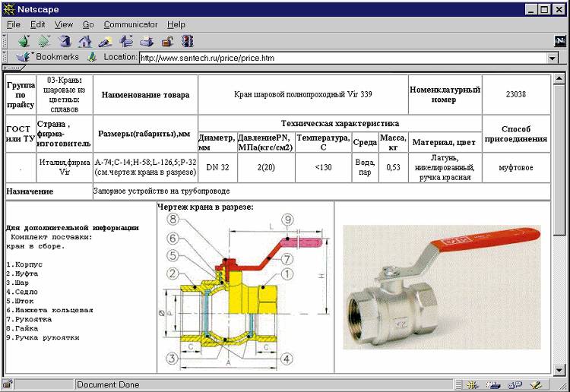Print the page using the printer icon

pyautogui.click(x=146, y=41)
